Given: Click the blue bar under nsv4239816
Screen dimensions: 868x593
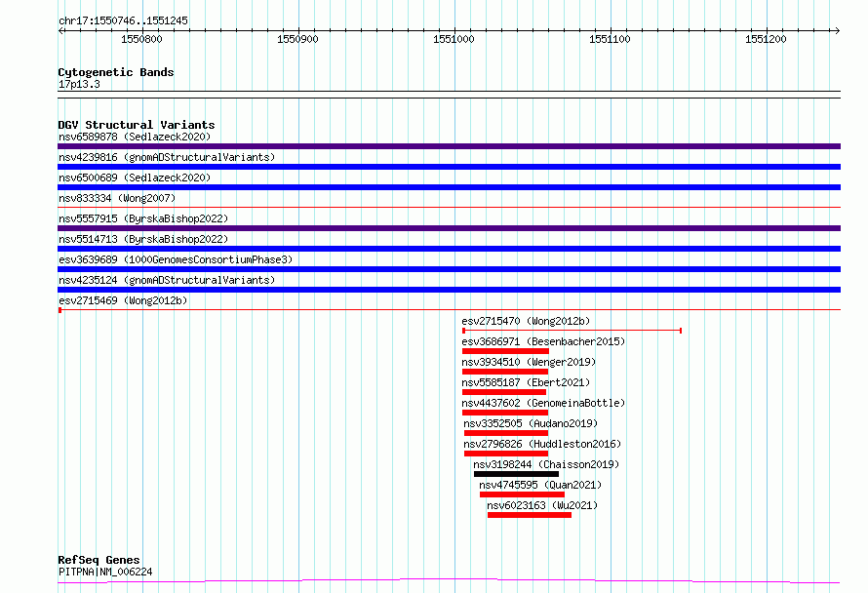Looking at the screenshot, I should tap(449, 167).
